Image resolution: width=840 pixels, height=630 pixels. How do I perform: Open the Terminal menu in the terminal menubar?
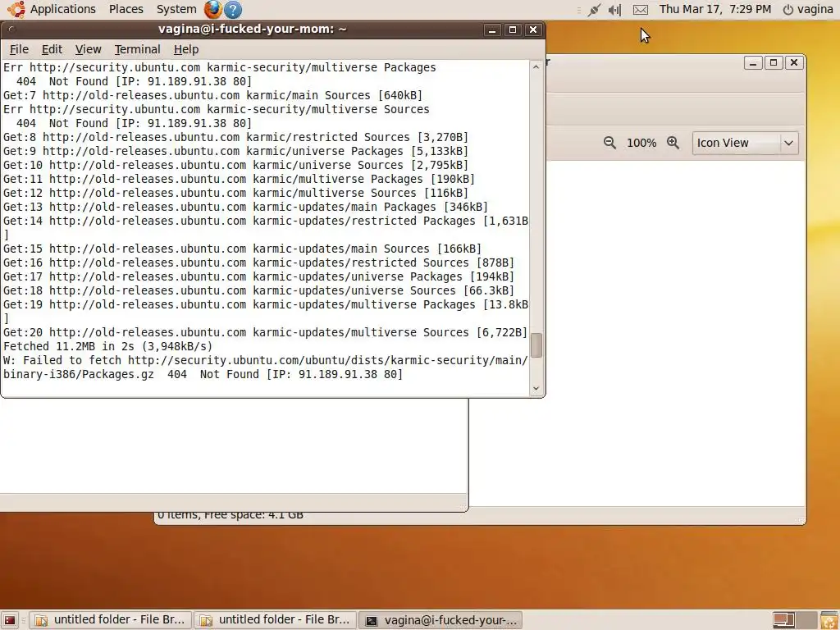pyautogui.click(x=137, y=49)
